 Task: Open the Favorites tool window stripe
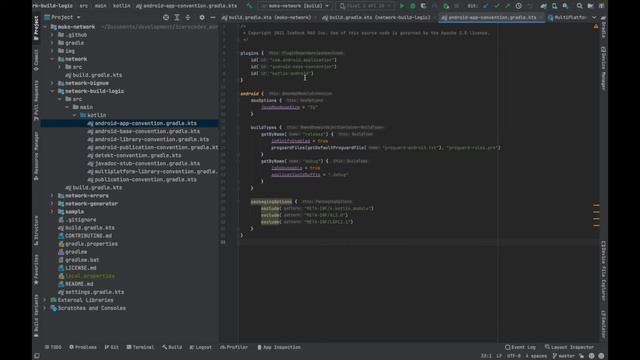tap(36, 269)
